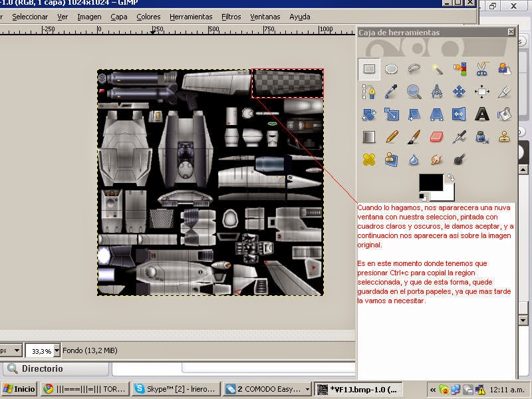Image resolution: width=532 pixels, height=399 pixels.
Task: Choose the Move tool
Action: click(460, 92)
